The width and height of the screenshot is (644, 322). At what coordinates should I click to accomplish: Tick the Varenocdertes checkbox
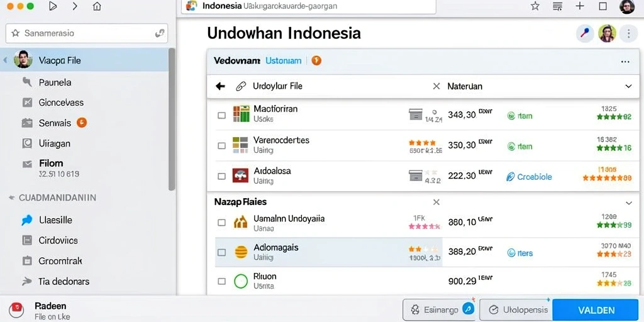pyautogui.click(x=221, y=146)
